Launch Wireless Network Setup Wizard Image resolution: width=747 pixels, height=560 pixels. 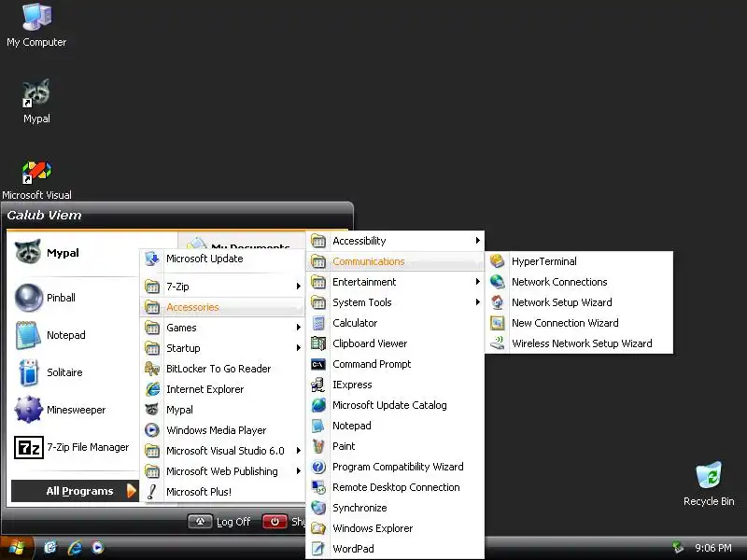tap(579, 343)
